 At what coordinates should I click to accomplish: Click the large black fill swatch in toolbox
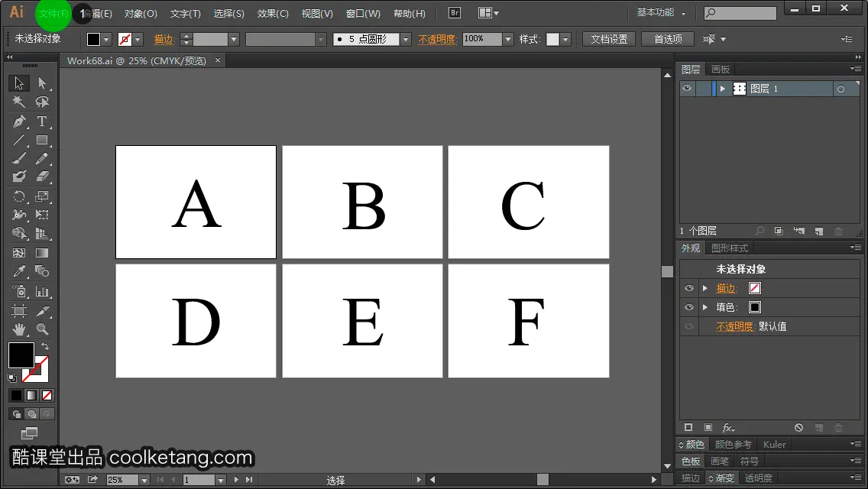pos(21,355)
